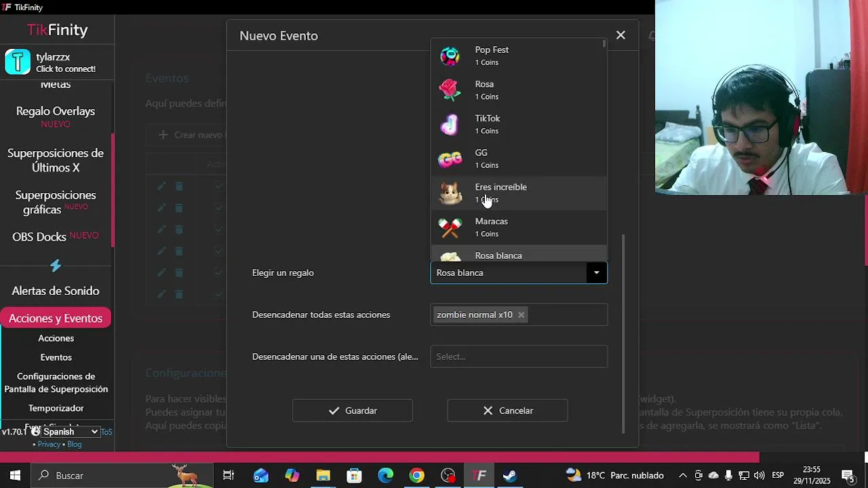
Task: Open the random actions Select... field
Action: (519, 357)
